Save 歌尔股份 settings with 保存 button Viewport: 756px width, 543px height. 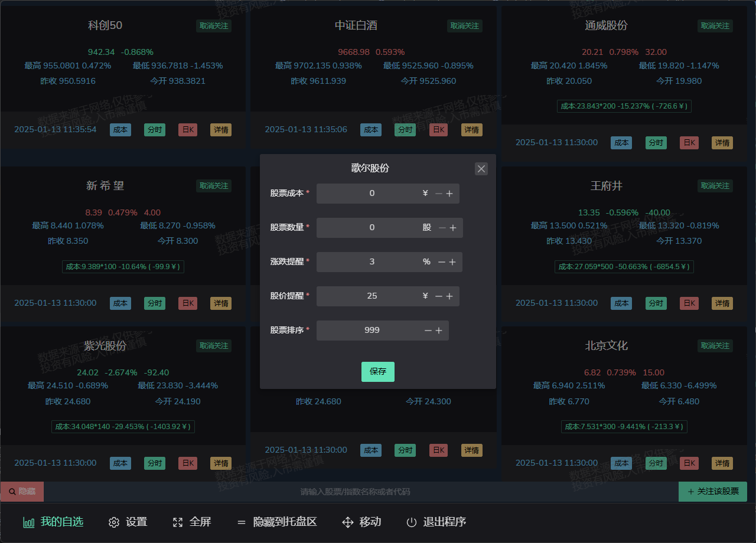click(x=377, y=372)
